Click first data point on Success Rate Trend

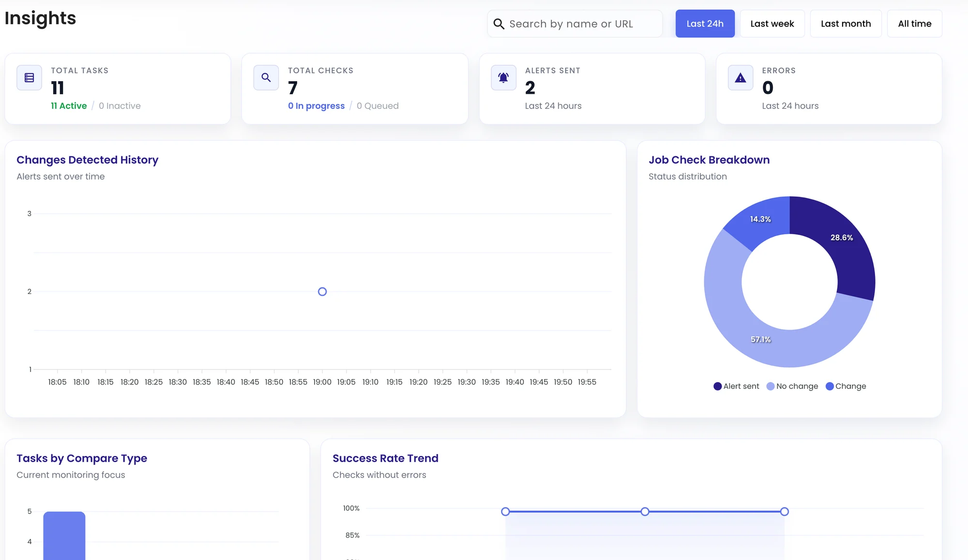coord(505,512)
